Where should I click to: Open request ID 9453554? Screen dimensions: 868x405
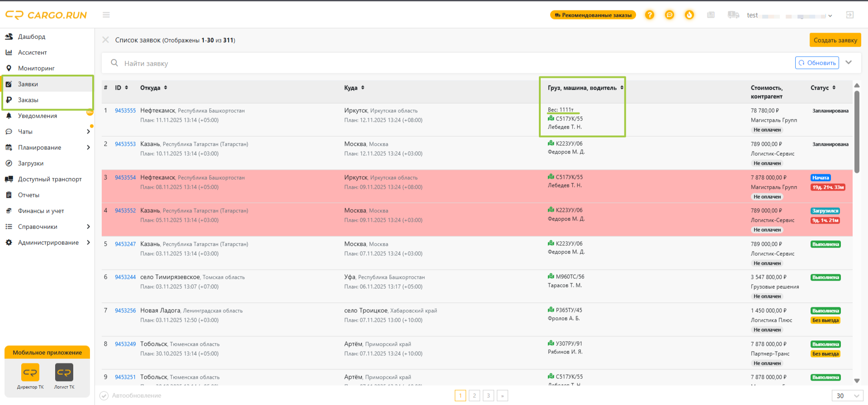click(x=125, y=177)
